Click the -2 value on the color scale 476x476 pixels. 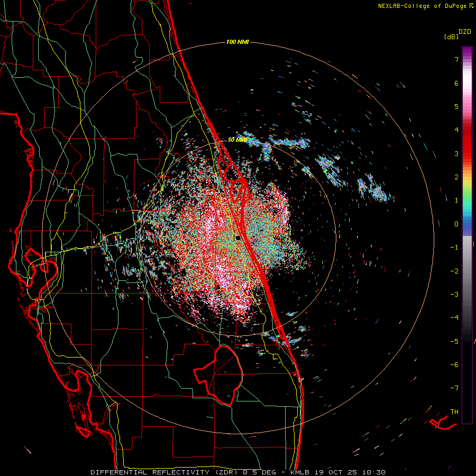click(x=454, y=271)
